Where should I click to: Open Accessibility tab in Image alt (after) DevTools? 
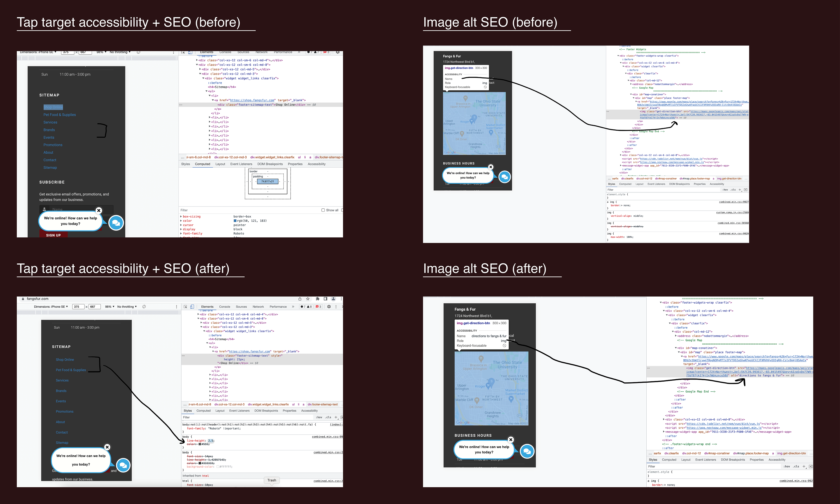click(777, 460)
